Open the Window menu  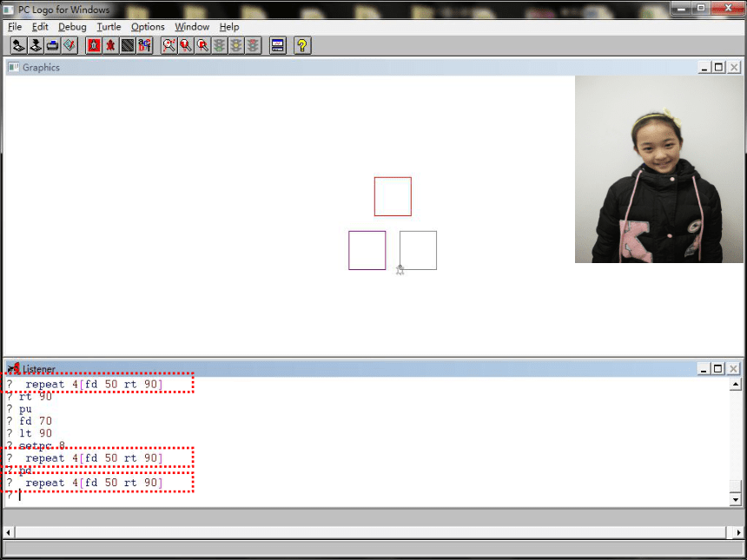(192, 27)
